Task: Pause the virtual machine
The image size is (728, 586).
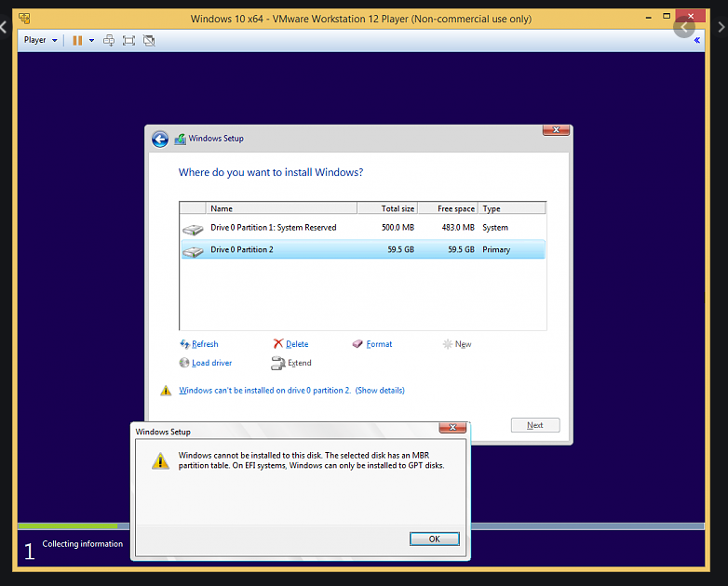Action: [77, 41]
